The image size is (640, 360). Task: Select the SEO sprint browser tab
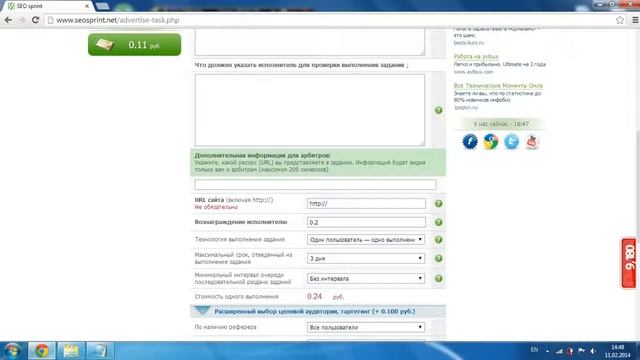[48, 6]
